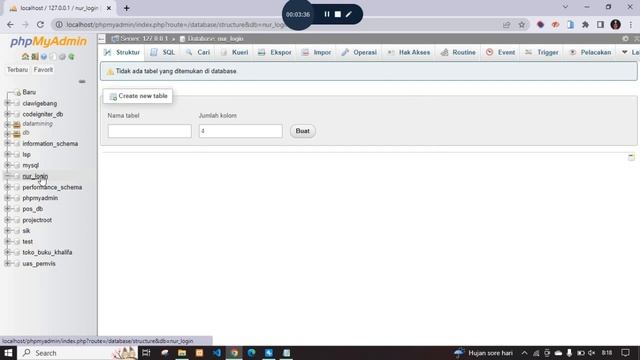Click Baru to create new database
The image size is (640, 360).
tap(29, 92)
